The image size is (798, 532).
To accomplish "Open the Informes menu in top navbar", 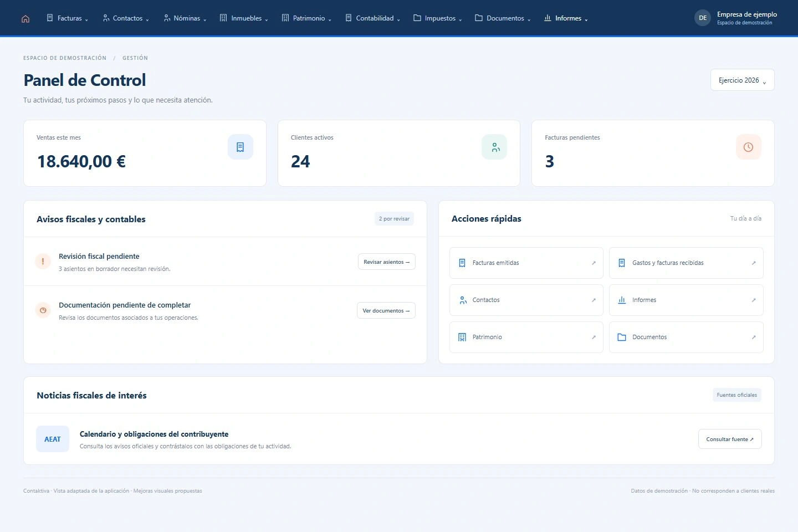I will pyautogui.click(x=566, y=18).
